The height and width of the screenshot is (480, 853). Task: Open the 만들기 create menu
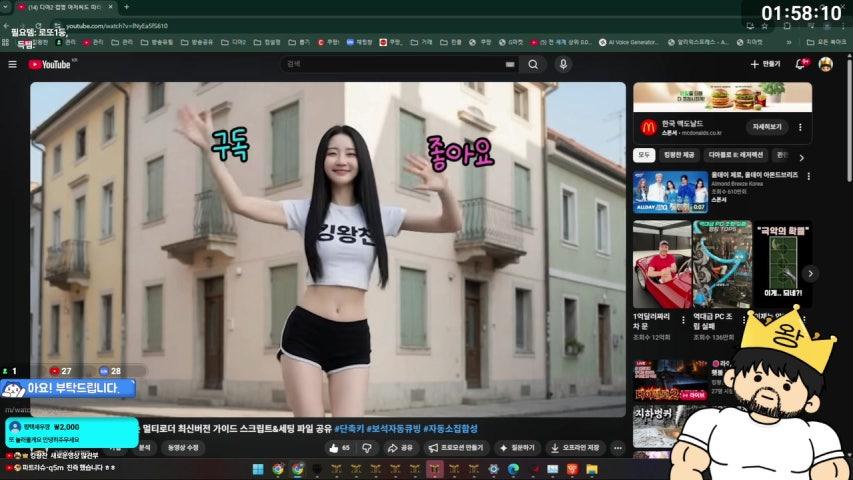[765, 64]
